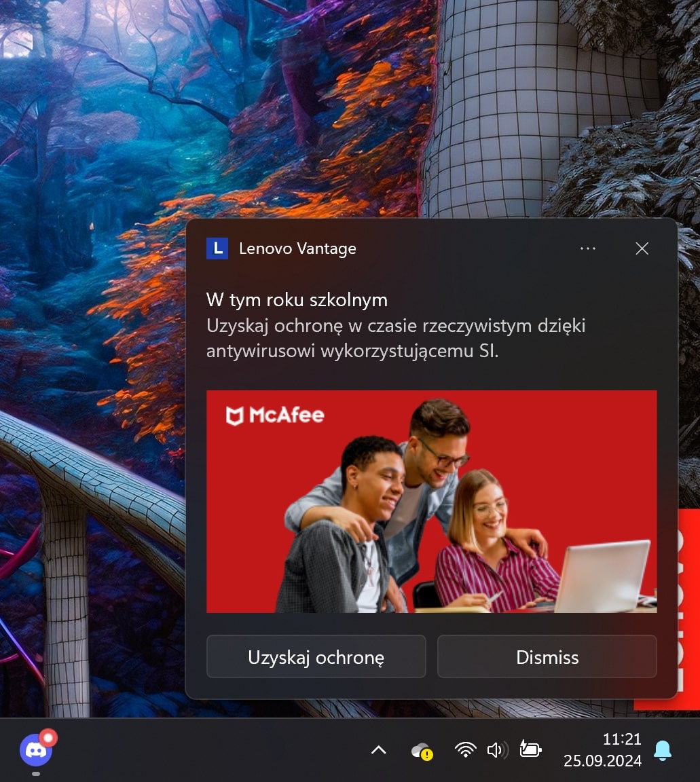Click the speaker volume icon

coord(498,750)
